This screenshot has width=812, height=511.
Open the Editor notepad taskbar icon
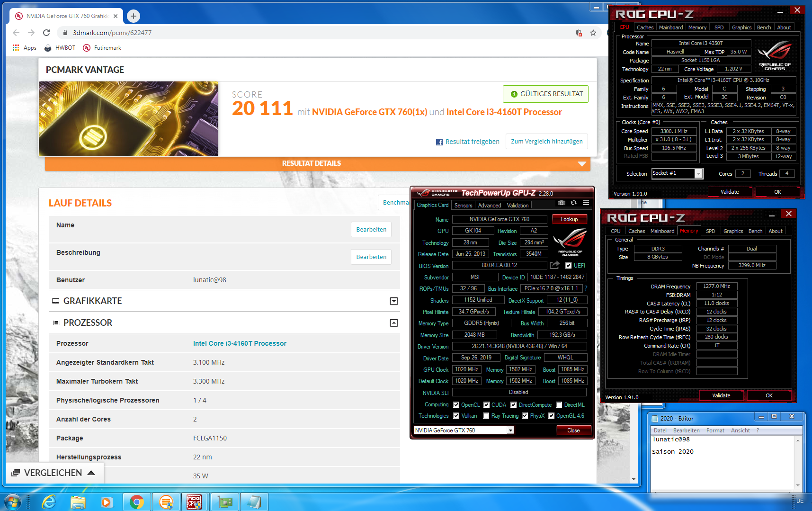pos(254,502)
